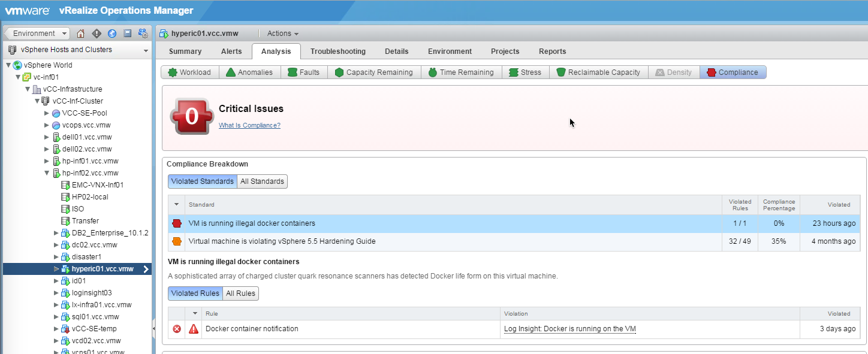Switch to All Rules toggle
Viewport: 868px width, 354px height.
tap(240, 294)
